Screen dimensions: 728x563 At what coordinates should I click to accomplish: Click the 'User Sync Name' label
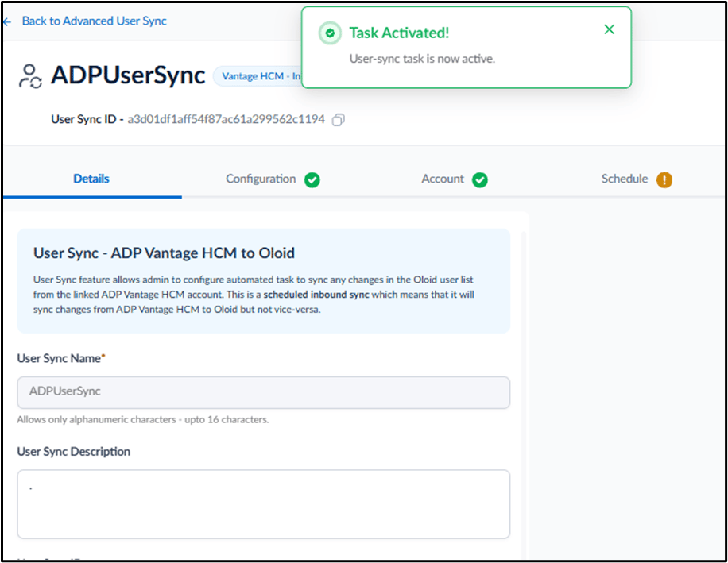coord(59,358)
